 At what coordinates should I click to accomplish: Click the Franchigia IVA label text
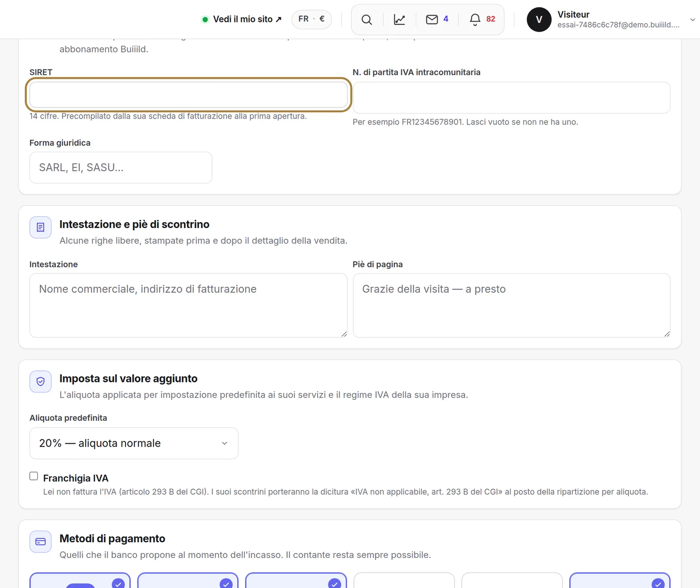76,478
